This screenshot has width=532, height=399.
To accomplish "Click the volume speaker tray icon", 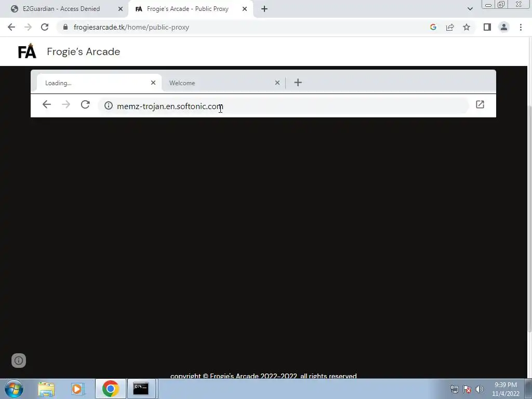I will tap(480, 389).
